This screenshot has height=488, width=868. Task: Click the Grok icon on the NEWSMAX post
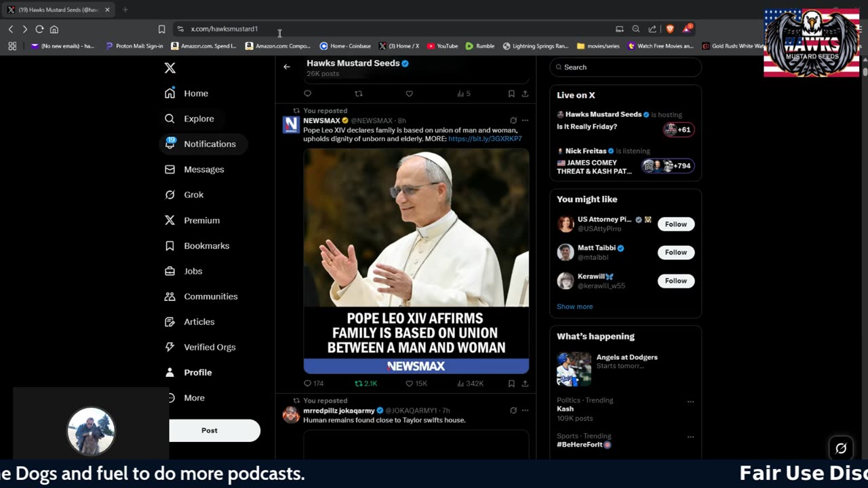tap(513, 121)
